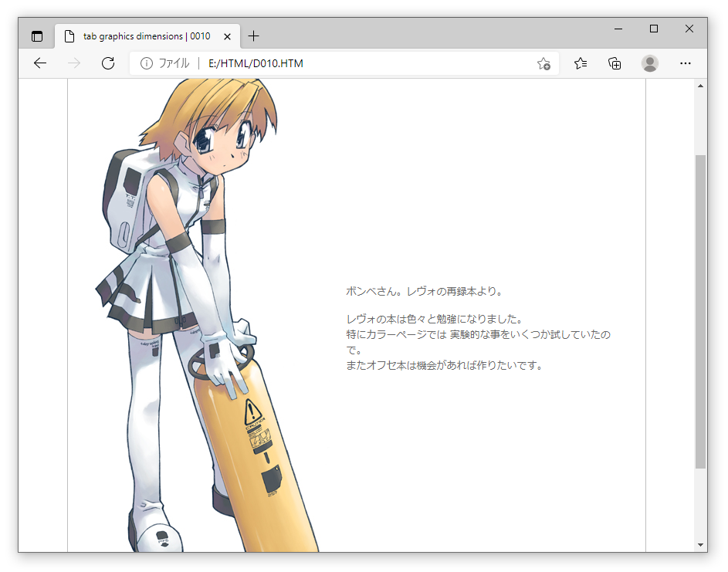Viewport: 728px width, 572px height.
Task: Click the scrollbar up arrow
Action: 700,85
